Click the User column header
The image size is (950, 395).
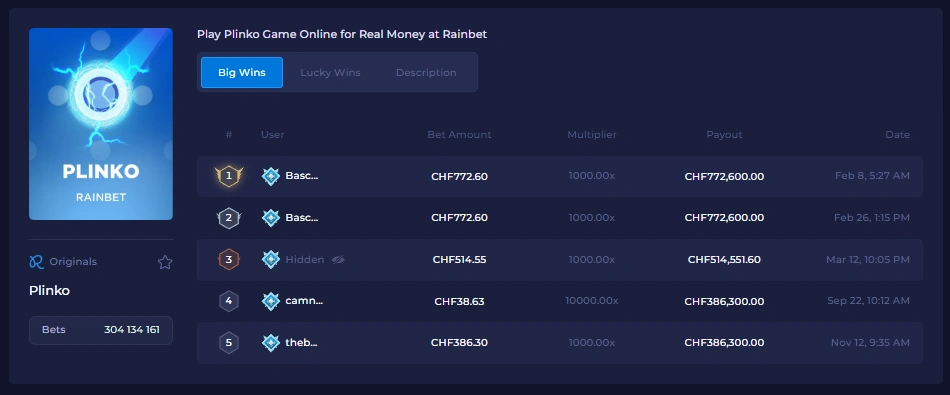tap(272, 134)
